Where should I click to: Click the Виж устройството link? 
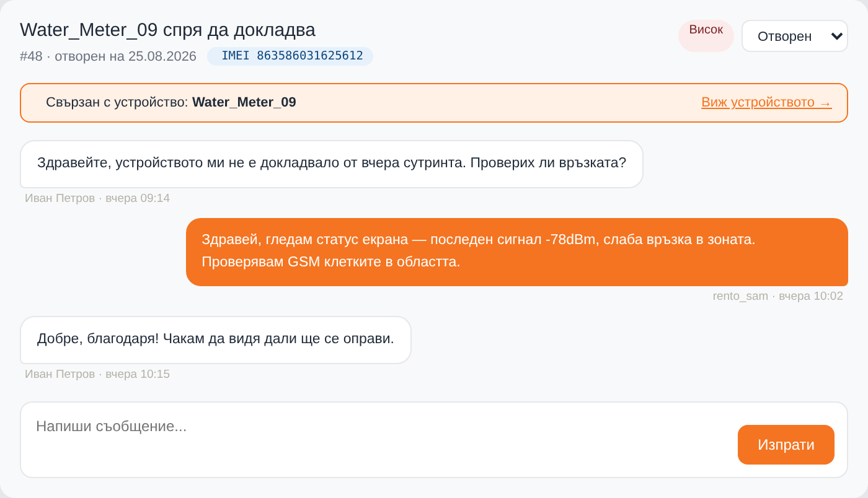tap(766, 102)
